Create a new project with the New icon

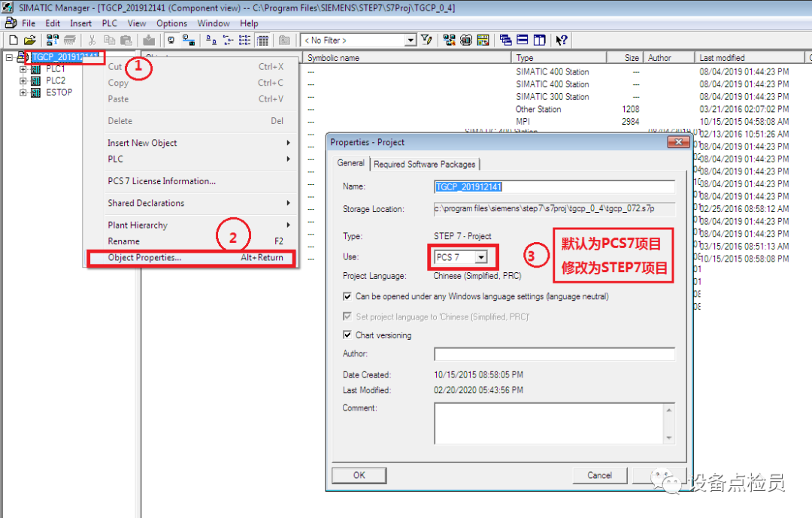pos(14,40)
